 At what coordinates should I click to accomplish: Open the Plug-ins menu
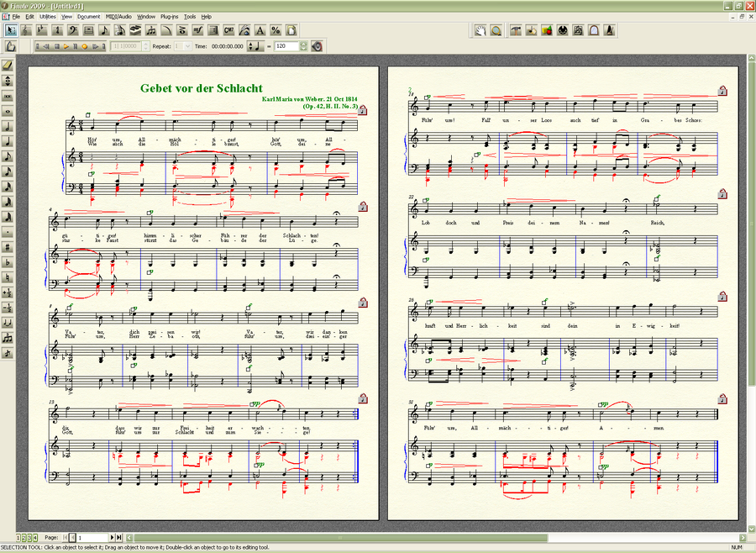pyautogui.click(x=169, y=16)
